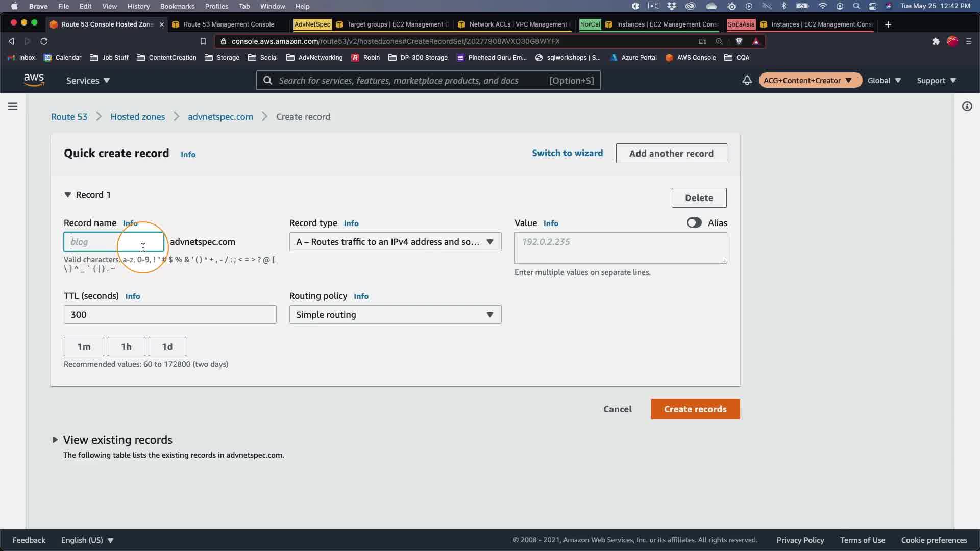The height and width of the screenshot is (551, 980).
Task: Set TTL using the 1h button
Action: [x=126, y=347]
